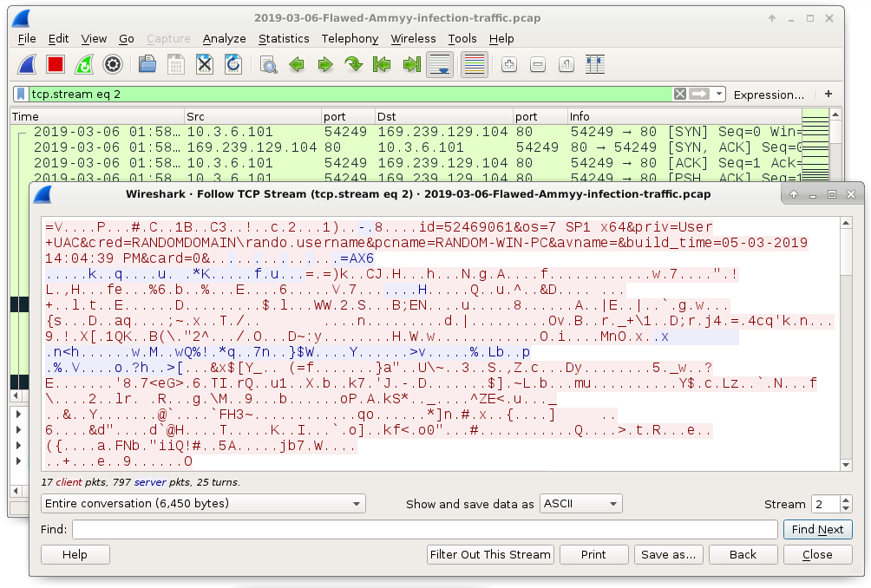This screenshot has height=588, width=871.
Task: Jump to the last packet icon
Action: tap(411, 64)
